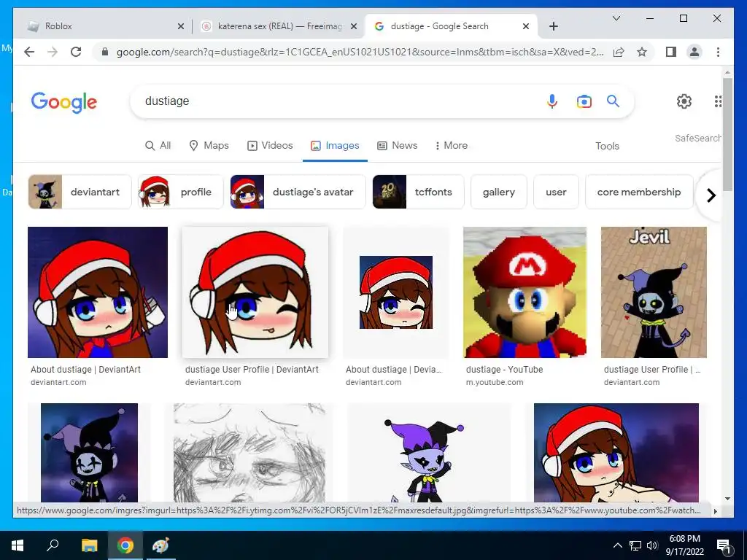Select the Maps search filter
Viewport: 747px width, 560px height.
(x=209, y=146)
